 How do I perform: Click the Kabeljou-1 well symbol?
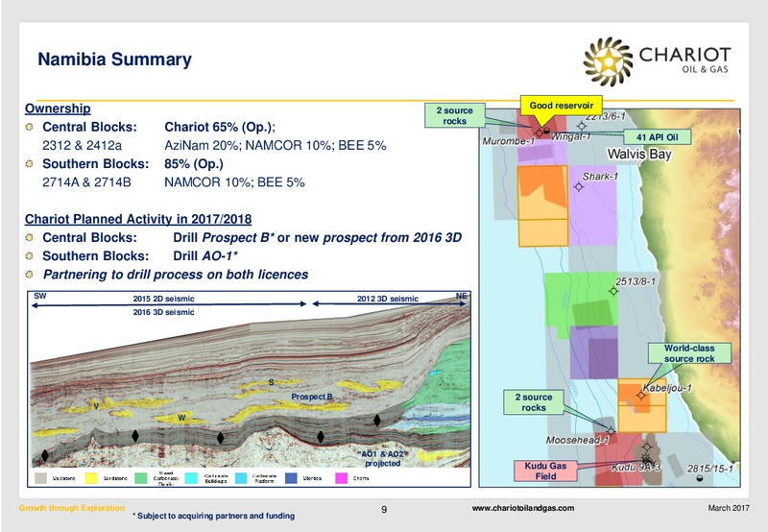click(641, 395)
